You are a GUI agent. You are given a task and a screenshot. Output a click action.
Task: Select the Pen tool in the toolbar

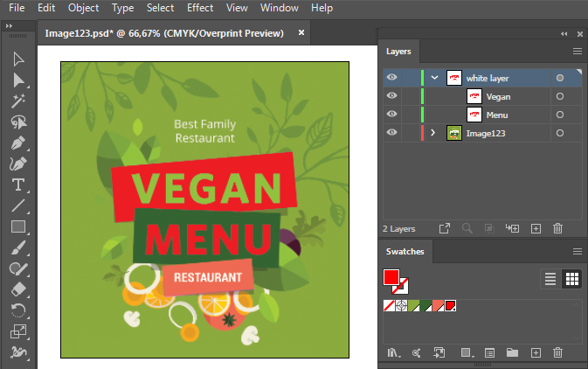[x=17, y=143]
